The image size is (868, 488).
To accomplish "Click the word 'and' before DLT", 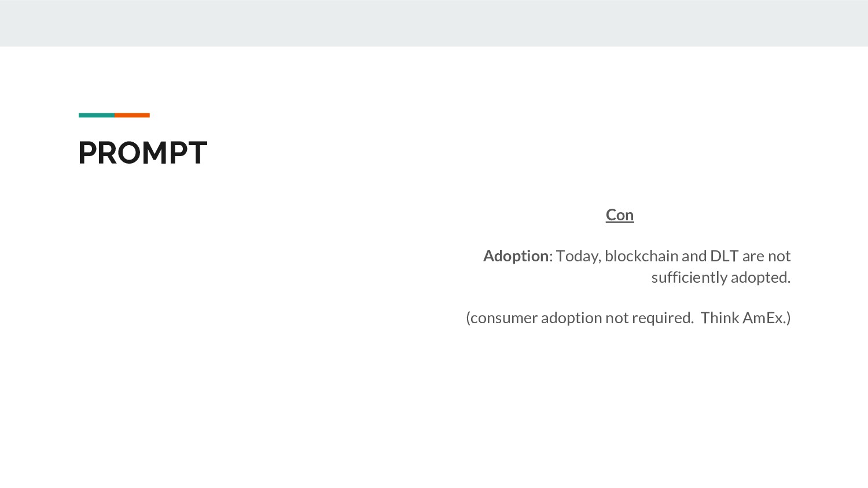I will [694, 256].
